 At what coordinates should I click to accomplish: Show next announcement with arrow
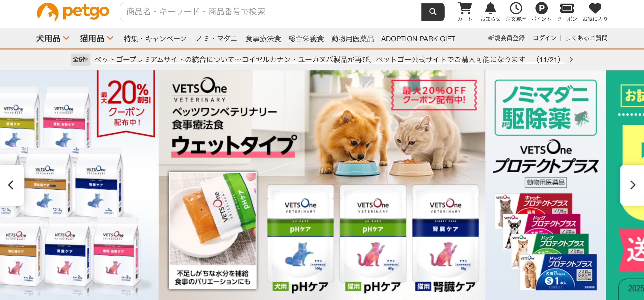[x=571, y=60]
